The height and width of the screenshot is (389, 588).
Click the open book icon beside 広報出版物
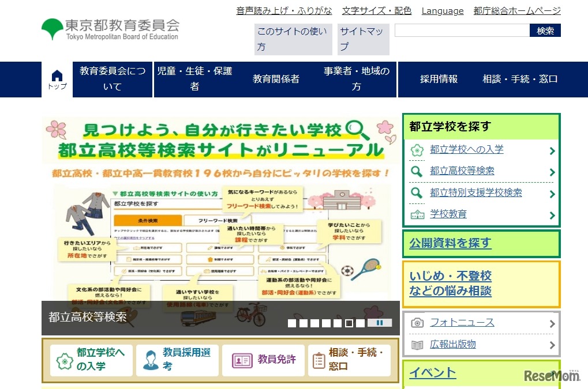pos(417,345)
